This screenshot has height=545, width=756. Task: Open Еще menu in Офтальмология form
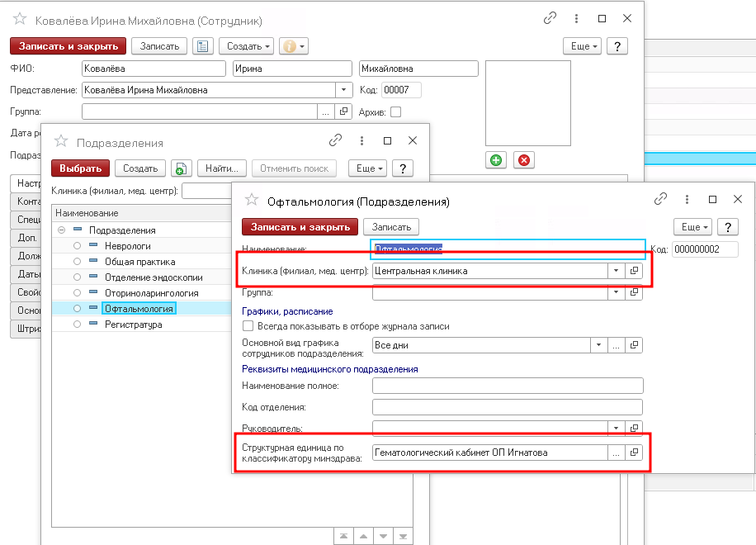692,227
